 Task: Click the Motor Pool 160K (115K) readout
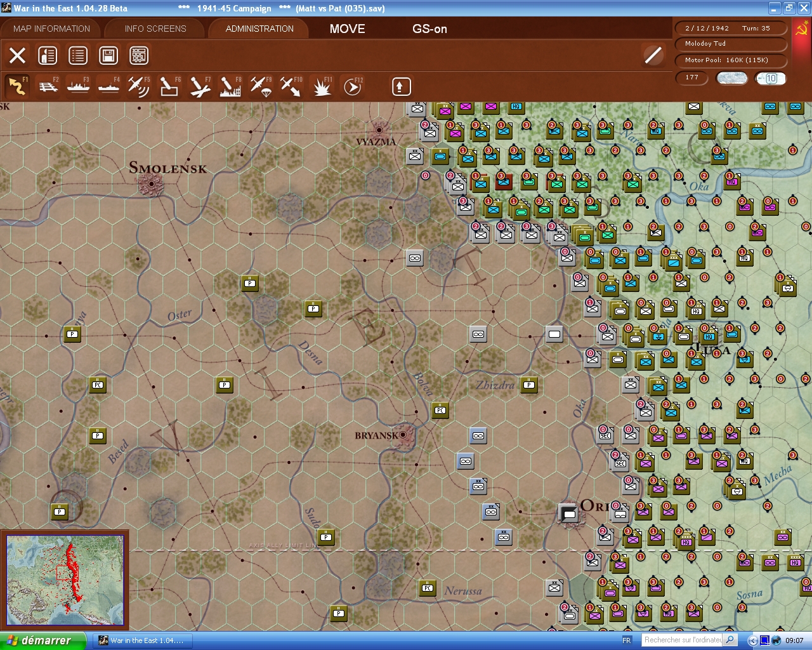(731, 60)
